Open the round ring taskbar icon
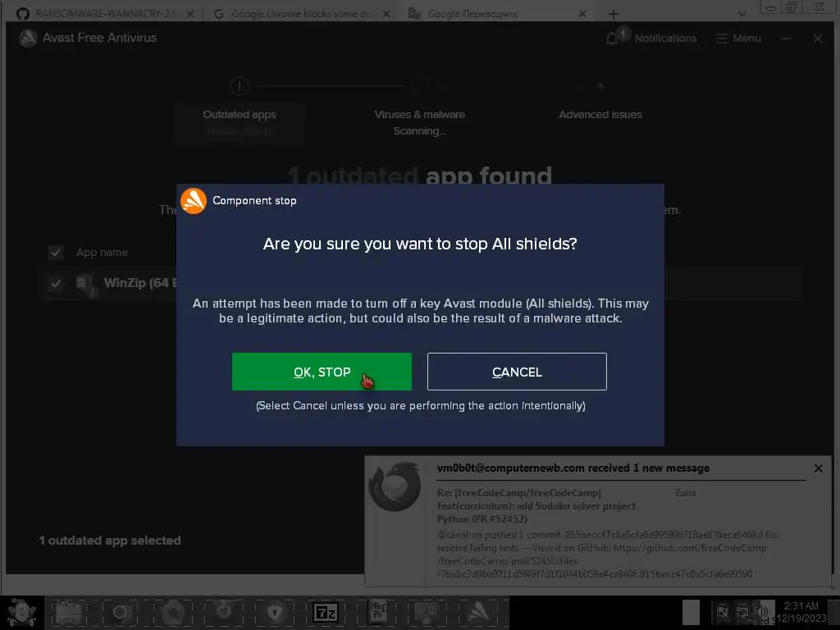This screenshot has height=630, width=840. 120,612
